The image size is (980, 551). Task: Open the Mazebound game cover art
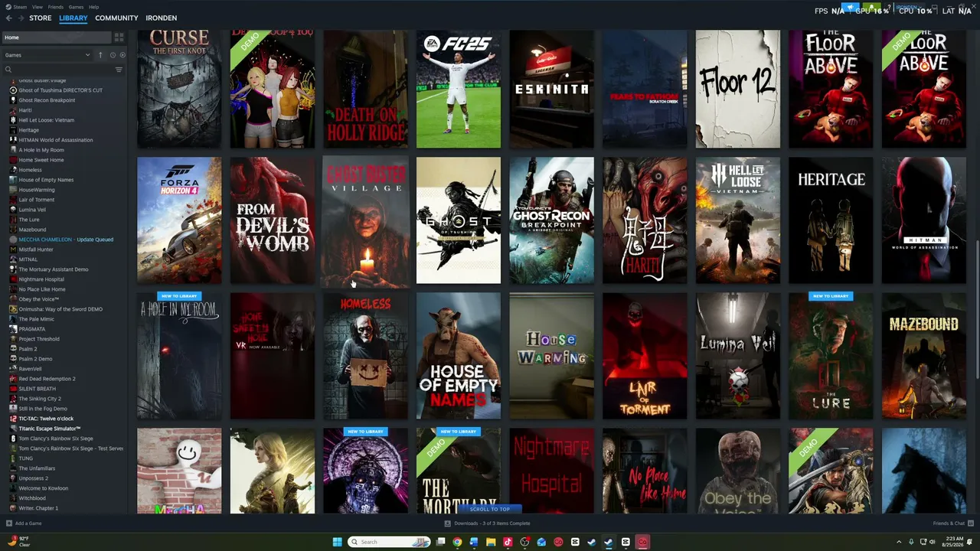tap(924, 356)
